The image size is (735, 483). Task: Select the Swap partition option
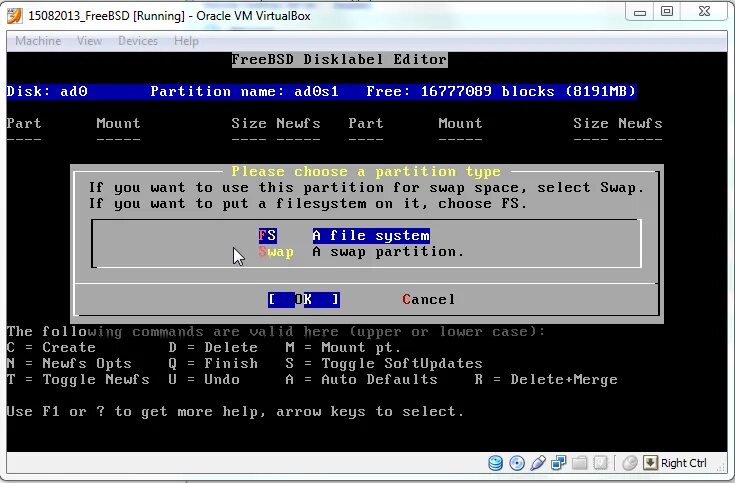[276, 252]
